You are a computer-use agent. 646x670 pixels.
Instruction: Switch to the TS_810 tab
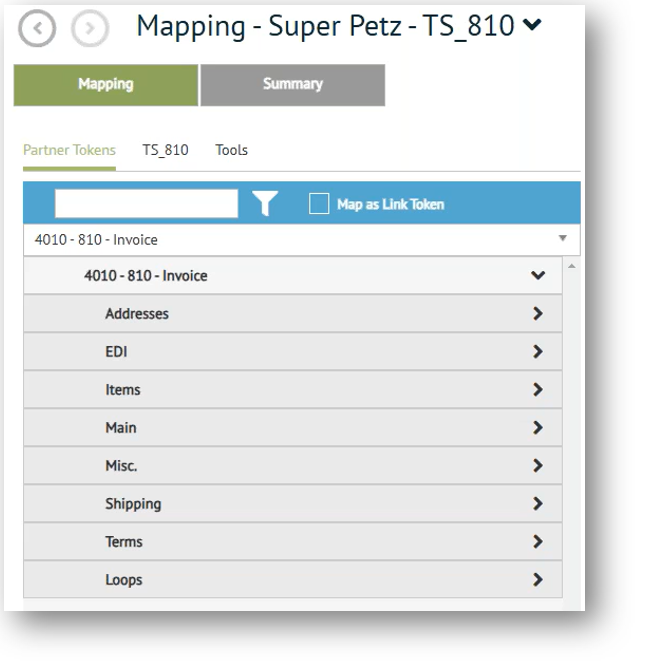click(x=165, y=151)
